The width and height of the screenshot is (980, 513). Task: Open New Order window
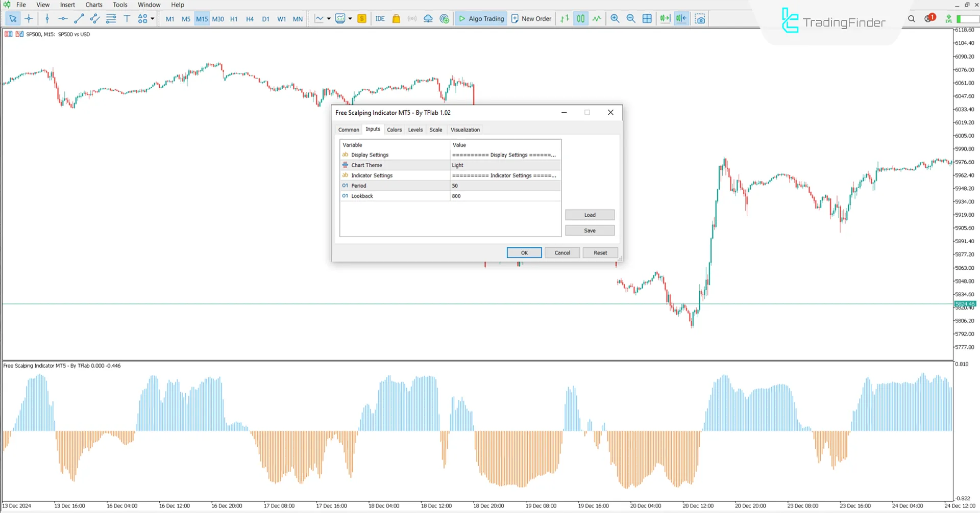[x=531, y=18]
